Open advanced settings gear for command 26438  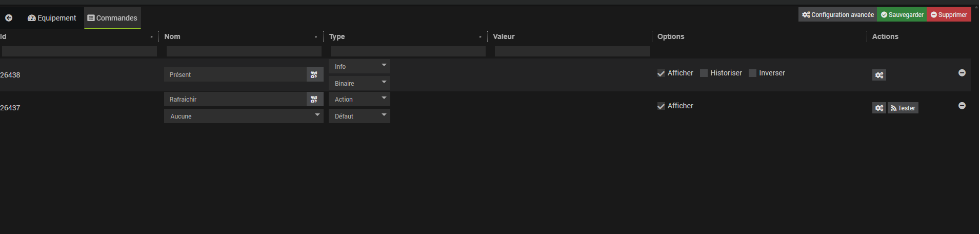click(879, 75)
